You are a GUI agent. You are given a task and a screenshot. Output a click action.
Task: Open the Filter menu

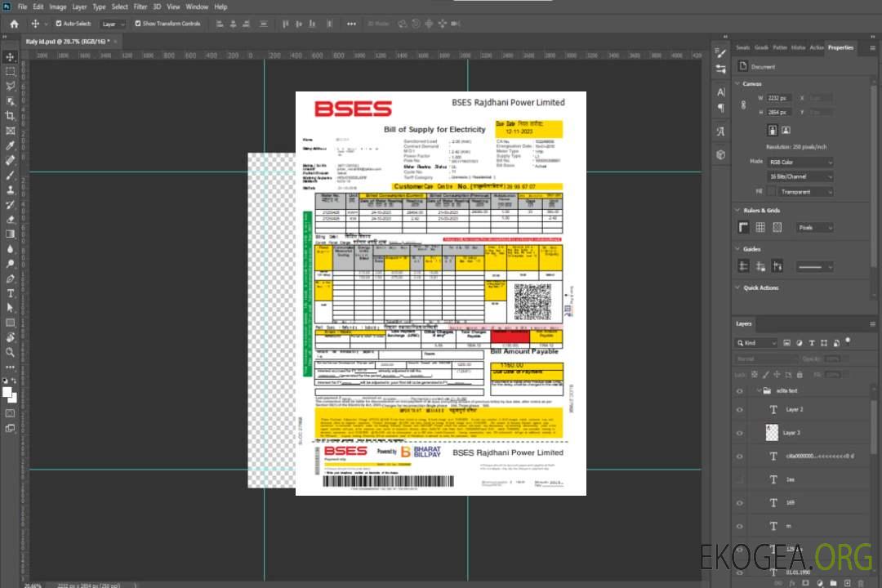140,7
